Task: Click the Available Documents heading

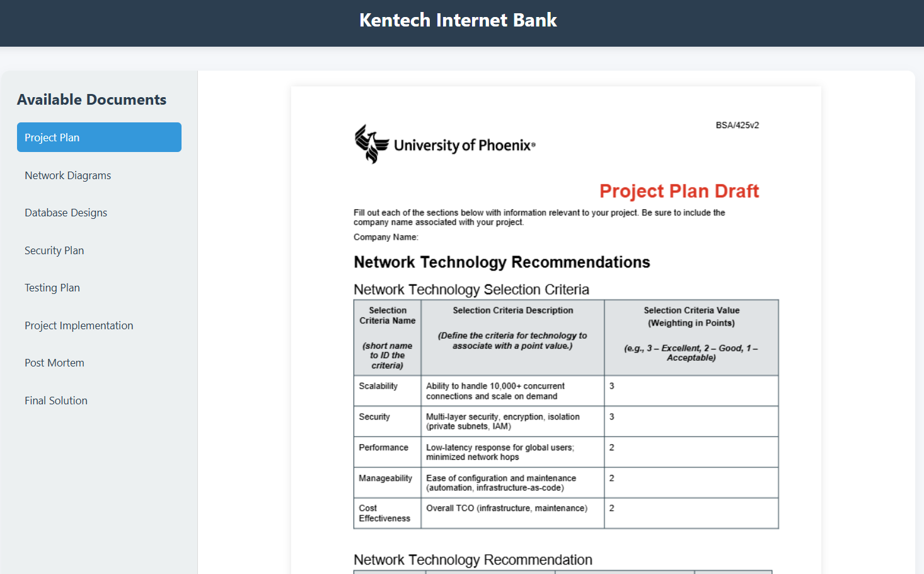Action: pos(92,100)
